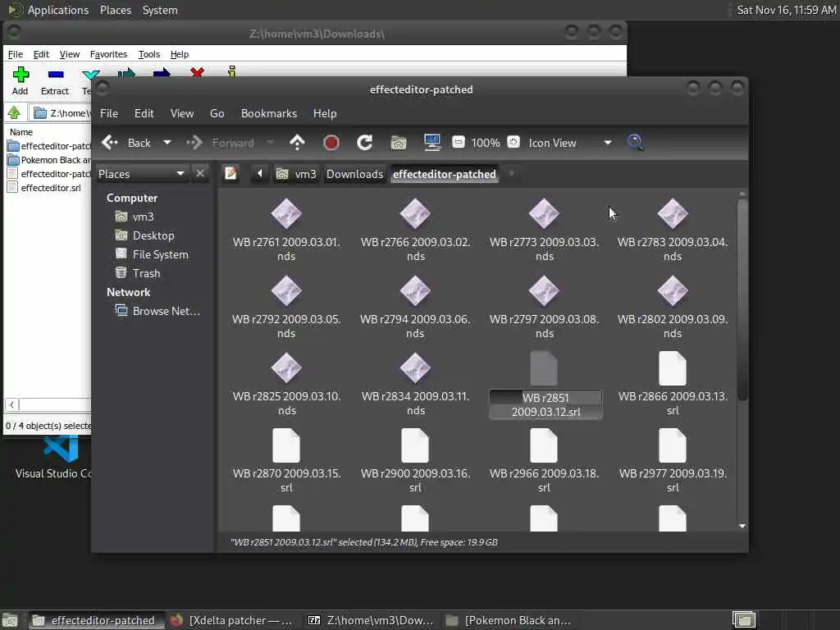Select file WB r2977 2009.03.19.srl

[673, 462]
